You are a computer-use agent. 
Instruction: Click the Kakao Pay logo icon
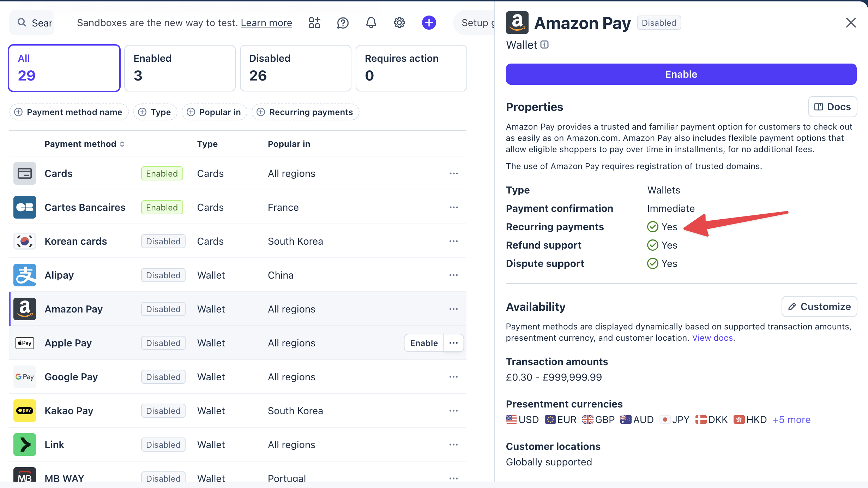[x=25, y=411]
